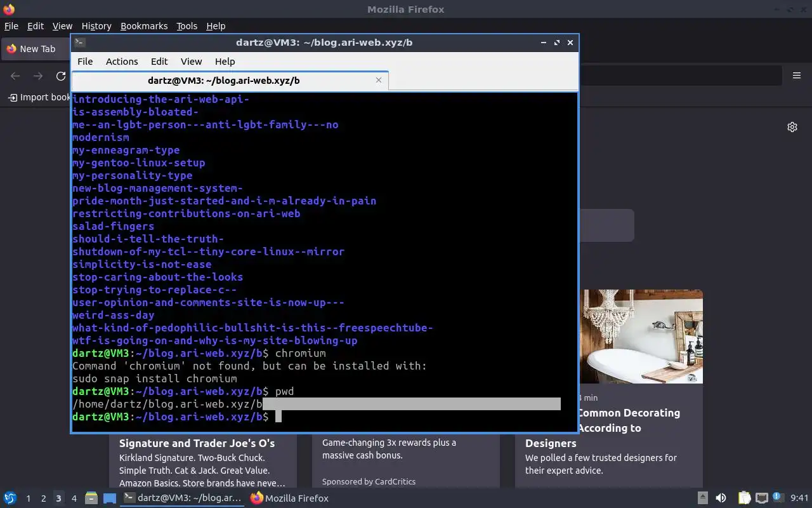This screenshot has height=508, width=812.
Task: Click 'stop-caring-about-the-looks' entry
Action: tap(158, 277)
